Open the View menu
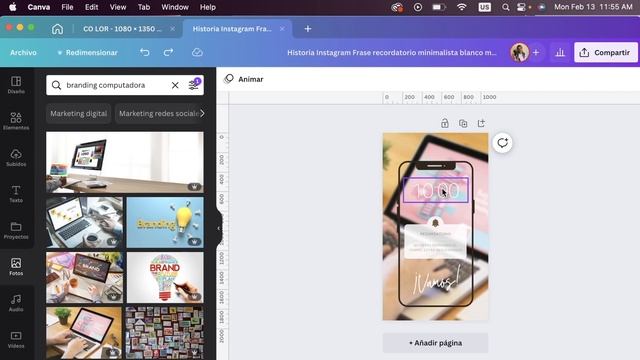640x360 pixels. (x=118, y=7)
